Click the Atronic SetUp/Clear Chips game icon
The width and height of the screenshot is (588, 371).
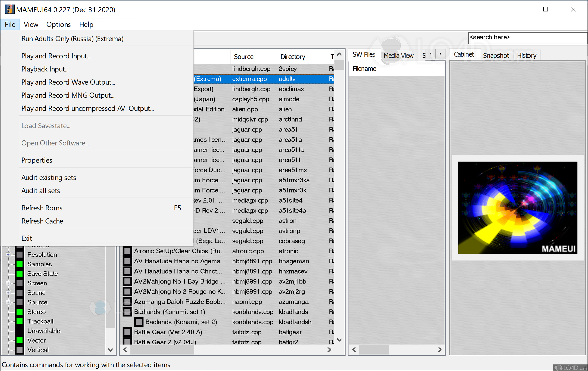tap(127, 251)
